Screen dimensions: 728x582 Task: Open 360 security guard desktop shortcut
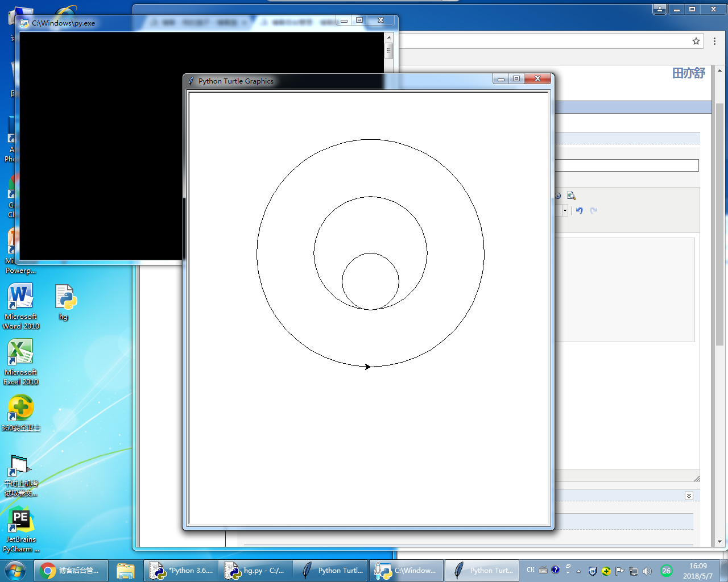[x=20, y=409]
